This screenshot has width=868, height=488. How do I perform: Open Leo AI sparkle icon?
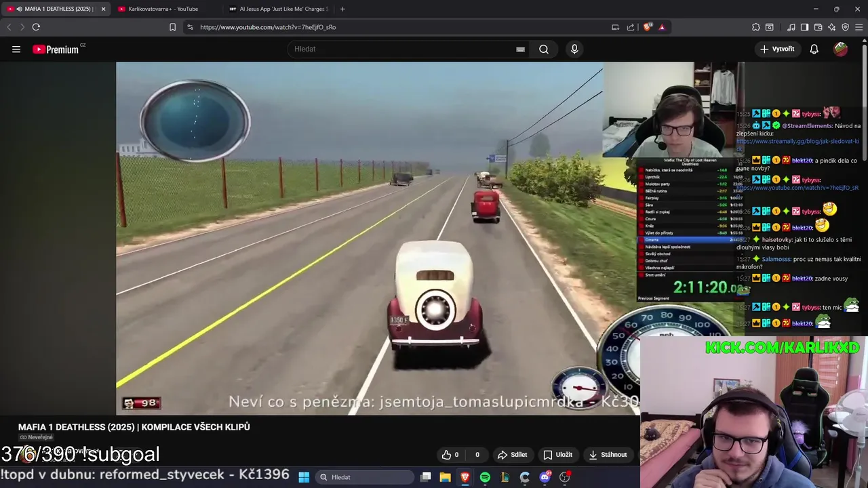pyautogui.click(x=832, y=27)
